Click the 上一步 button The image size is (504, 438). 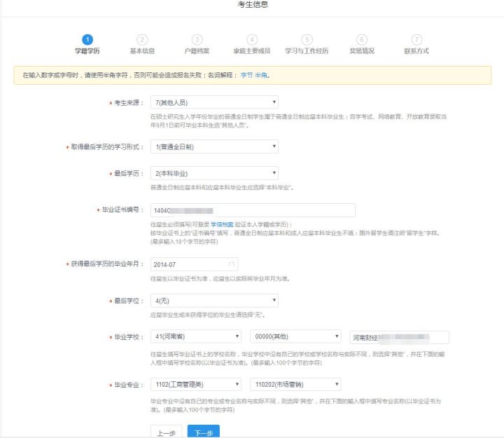(166, 432)
